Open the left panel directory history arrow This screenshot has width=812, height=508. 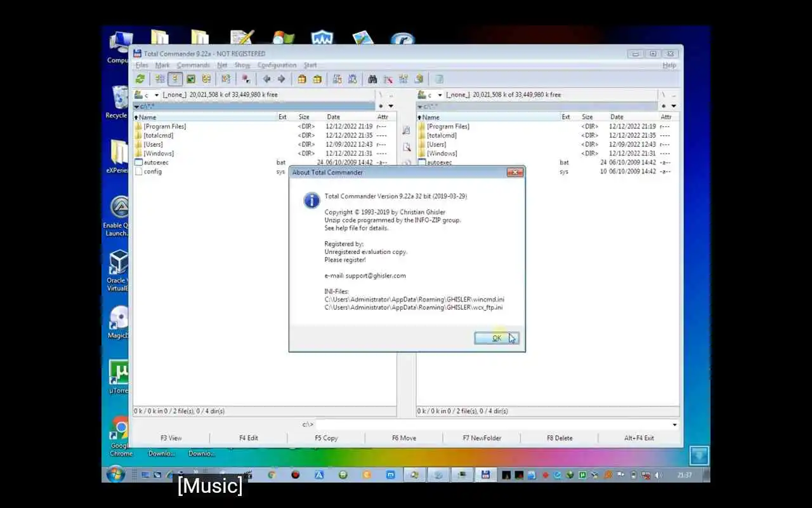[x=391, y=106]
